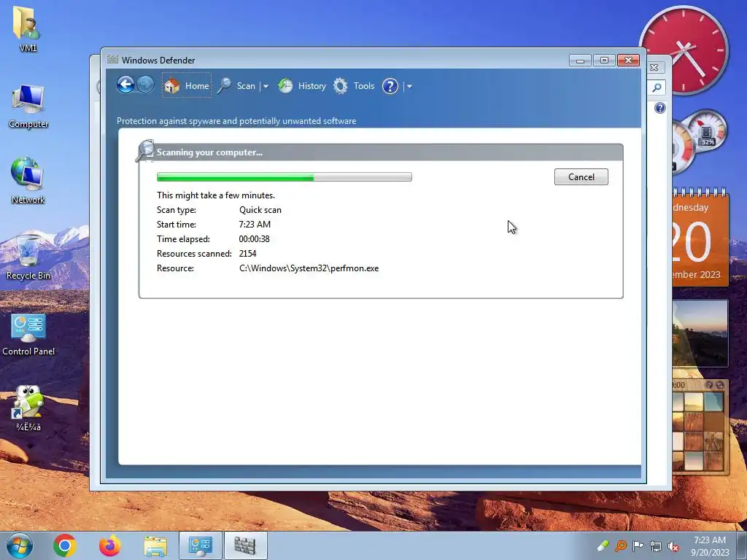Select the green frog shortcut on the desktop

pos(28,408)
